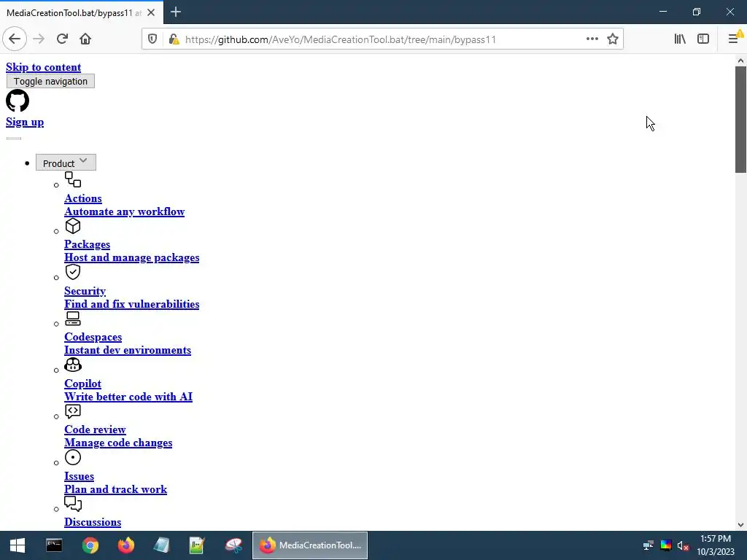Open Find and fix vulnerabilities link

tap(132, 304)
